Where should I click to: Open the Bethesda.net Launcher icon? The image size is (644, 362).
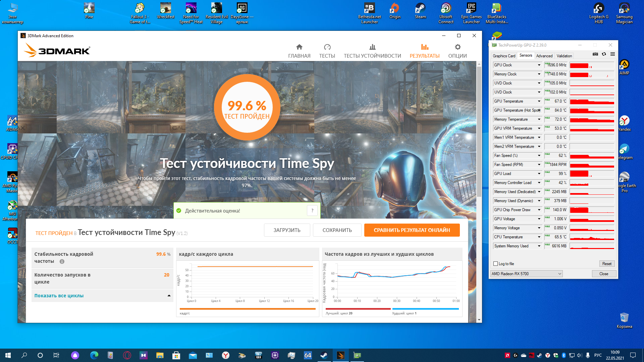[370, 13]
